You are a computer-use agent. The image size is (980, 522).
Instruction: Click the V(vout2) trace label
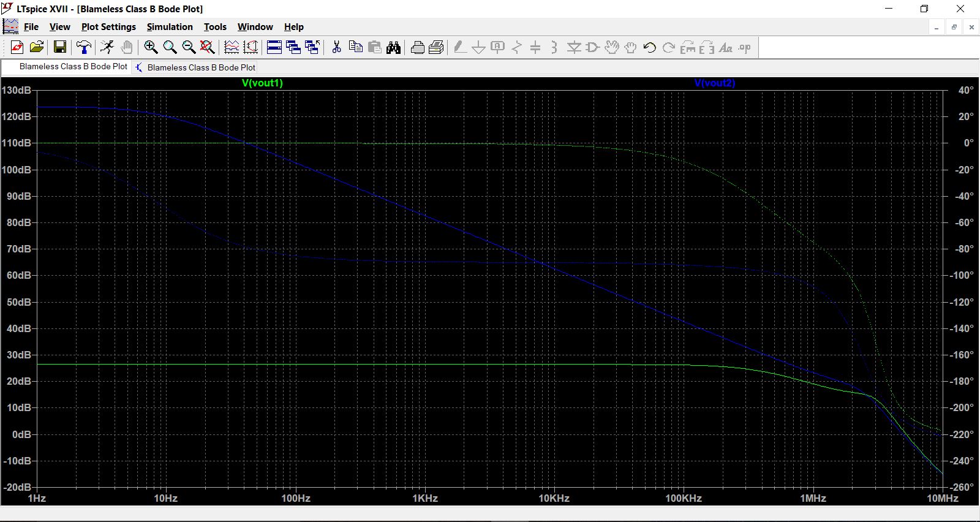[715, 83]
